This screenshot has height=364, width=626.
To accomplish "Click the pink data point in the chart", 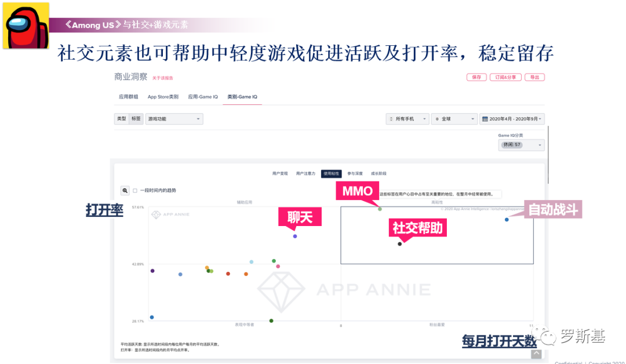I will pyautogui.click(x=278, y=266).
